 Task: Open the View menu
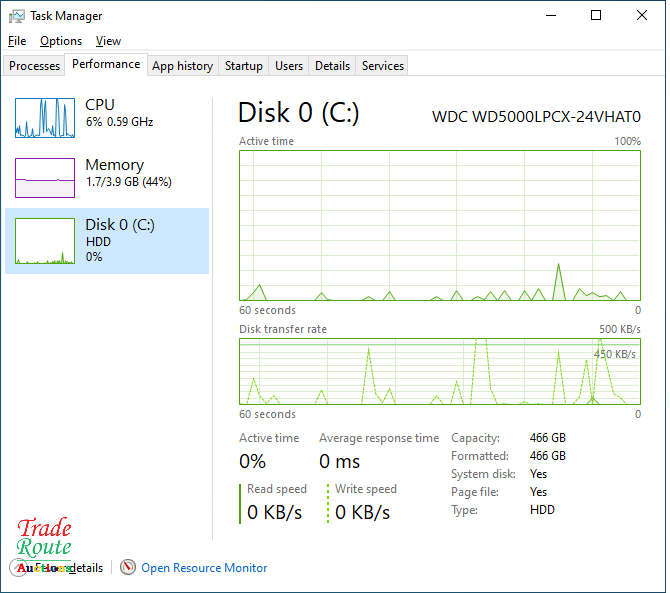[x=108, y=41]
